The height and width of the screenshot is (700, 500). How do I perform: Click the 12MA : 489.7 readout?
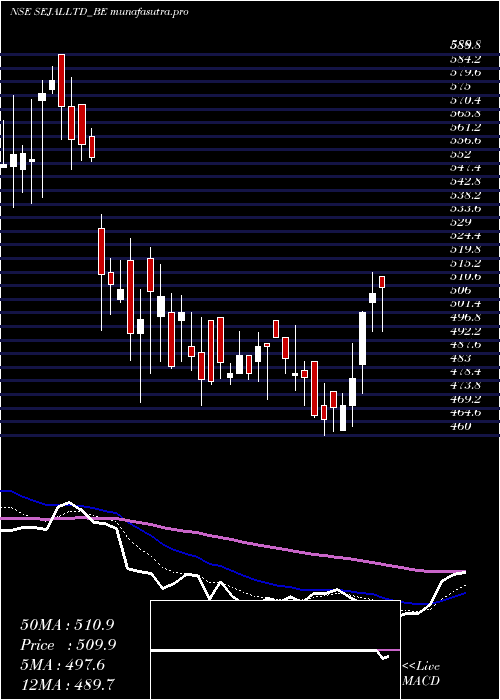tap(69, 685)
